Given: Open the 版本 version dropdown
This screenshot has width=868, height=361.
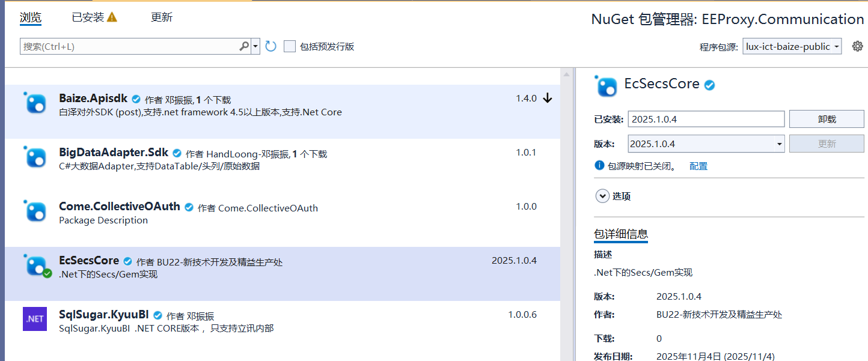Looking at the screenshot, I should pyautogui.click(x=706, y=144).
